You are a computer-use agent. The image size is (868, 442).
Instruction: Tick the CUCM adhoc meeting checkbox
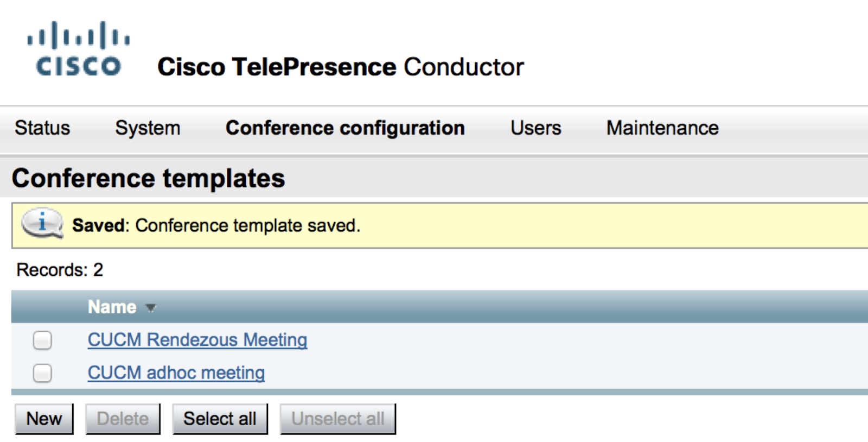point(42,373)
